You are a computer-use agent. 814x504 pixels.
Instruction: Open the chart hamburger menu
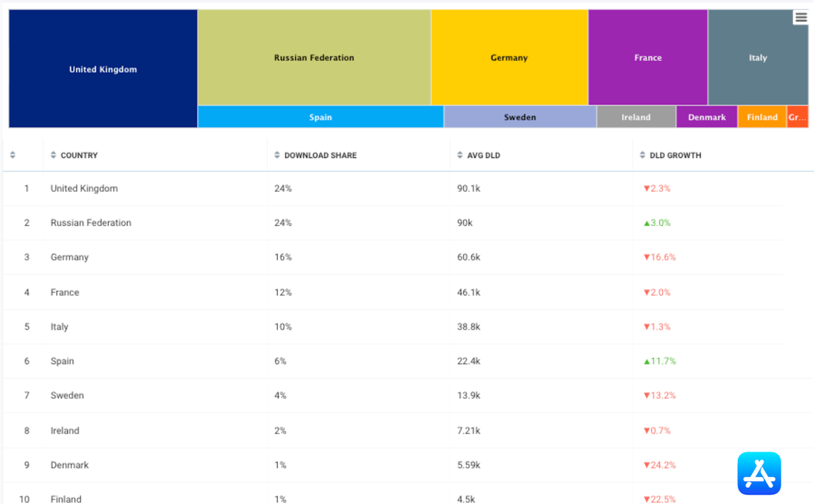(800, 18)
